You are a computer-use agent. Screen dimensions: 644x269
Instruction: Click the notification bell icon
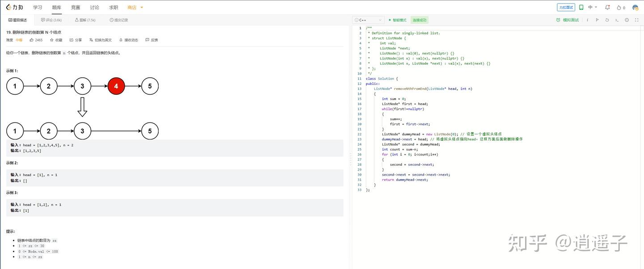607,8
